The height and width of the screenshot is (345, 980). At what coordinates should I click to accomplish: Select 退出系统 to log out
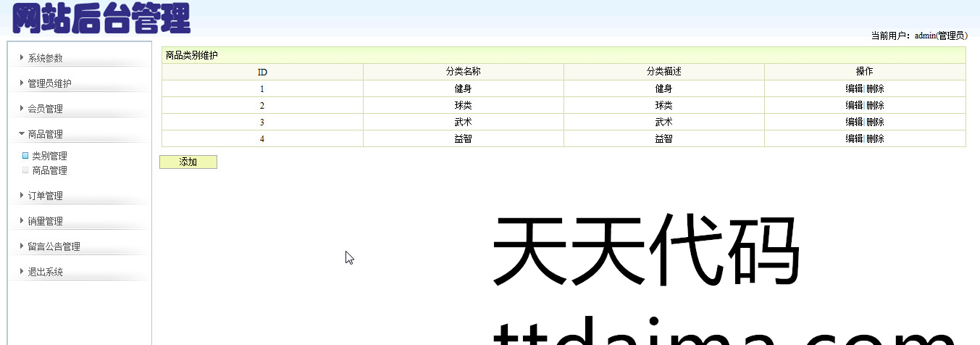[45, 272]
